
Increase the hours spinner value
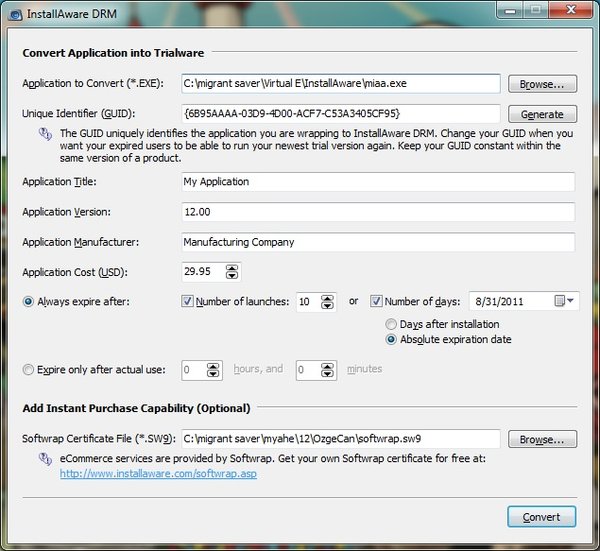pos(213,366)
